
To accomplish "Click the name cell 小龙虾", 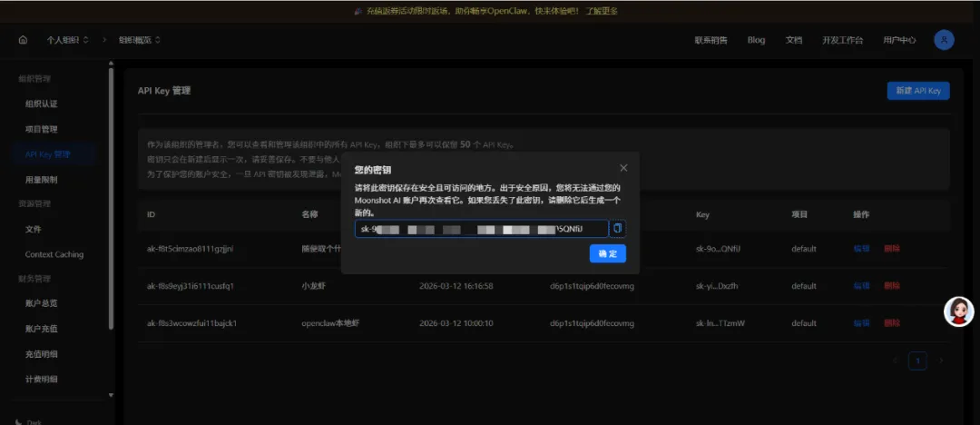I will tap(314, 286).
